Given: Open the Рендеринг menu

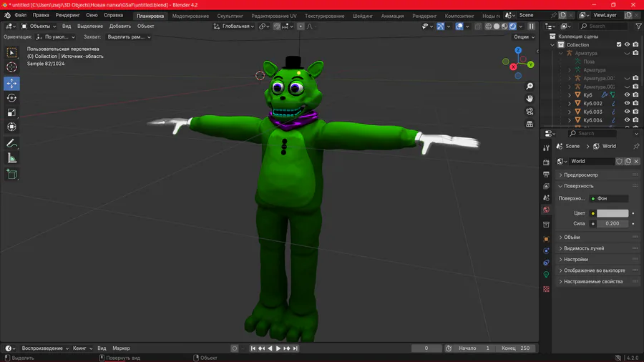Looking at the screenshot, I should point(68,15).
